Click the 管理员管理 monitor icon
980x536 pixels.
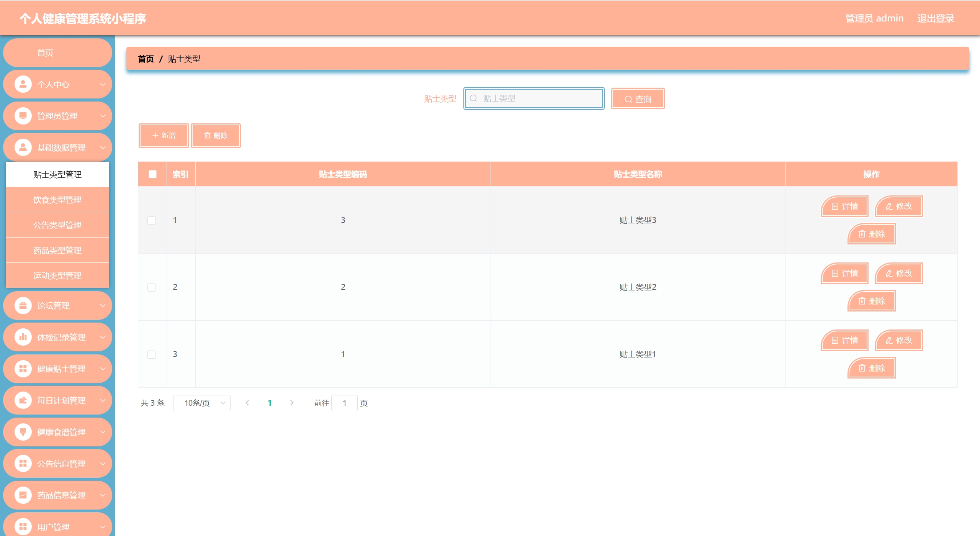(23, 116)
